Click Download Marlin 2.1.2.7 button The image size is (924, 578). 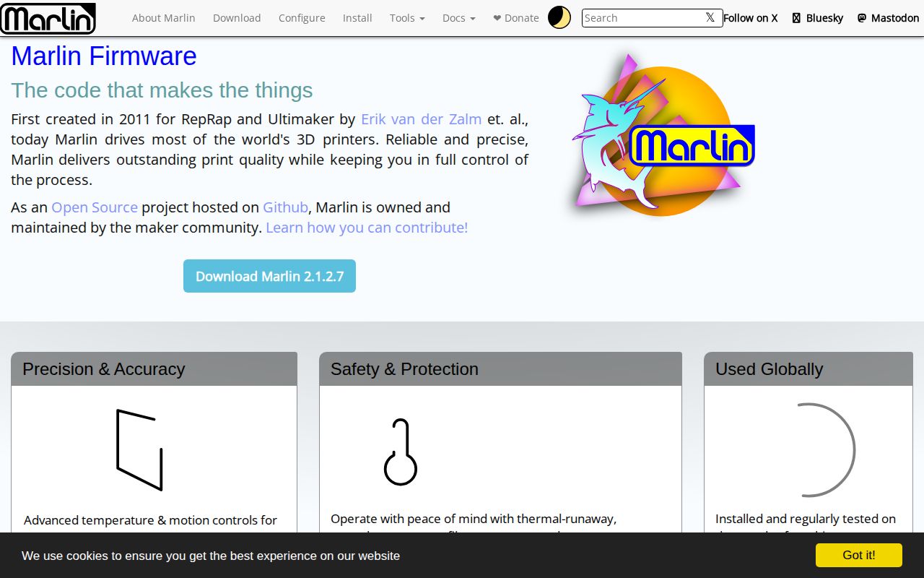(269, 276)
